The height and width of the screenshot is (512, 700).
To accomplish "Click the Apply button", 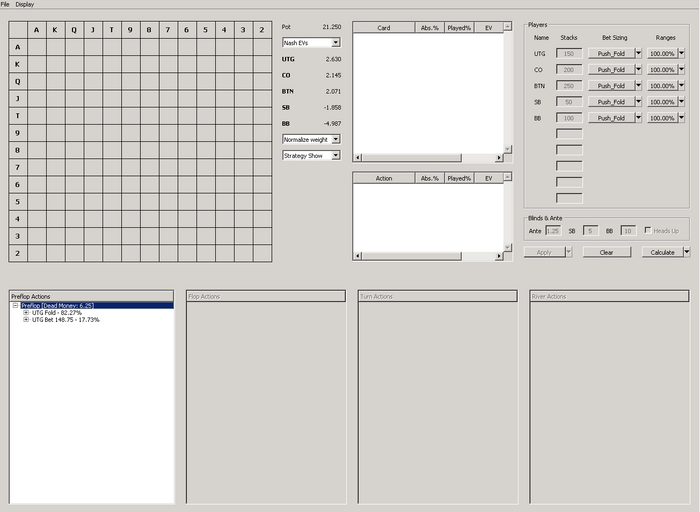I will coord(544,252).
